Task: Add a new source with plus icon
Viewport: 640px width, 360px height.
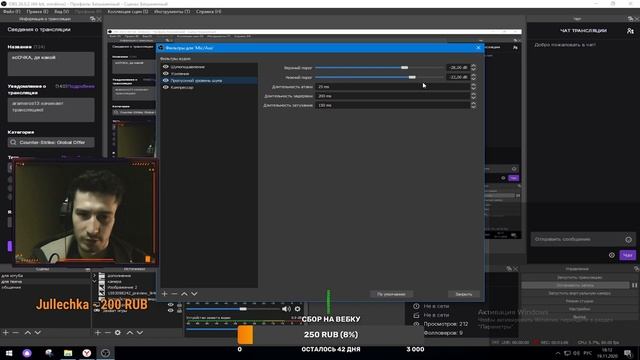Action: coord(98,333)
